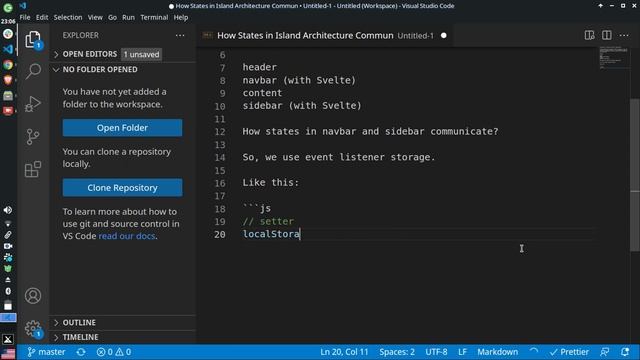Click the '// setter' comment line
This screenshot has width=640, height=360.
(x=268, y=221)
